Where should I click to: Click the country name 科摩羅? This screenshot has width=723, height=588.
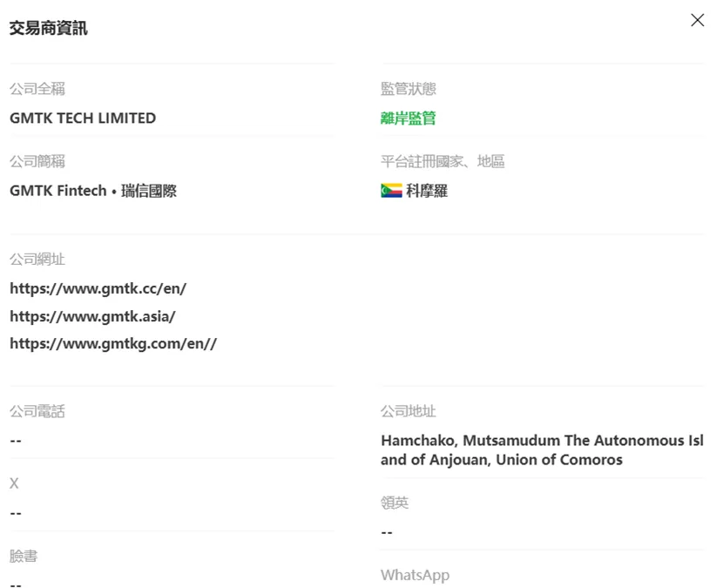[x=427, y=191]
